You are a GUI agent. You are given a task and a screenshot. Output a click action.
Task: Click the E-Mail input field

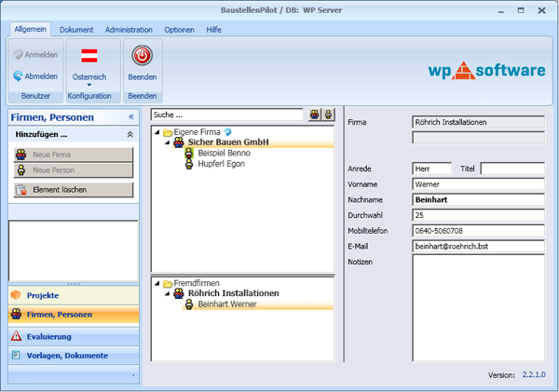pos(478,246)
